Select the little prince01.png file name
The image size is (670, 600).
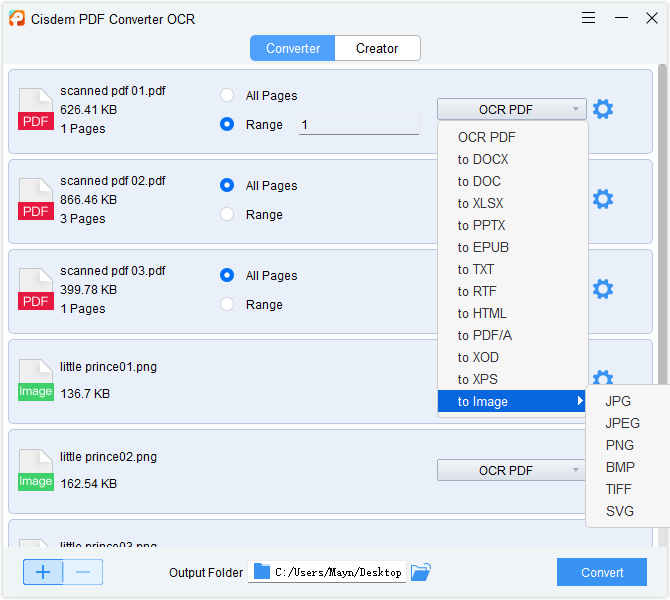pyautogui.click(x=109, y=367)
